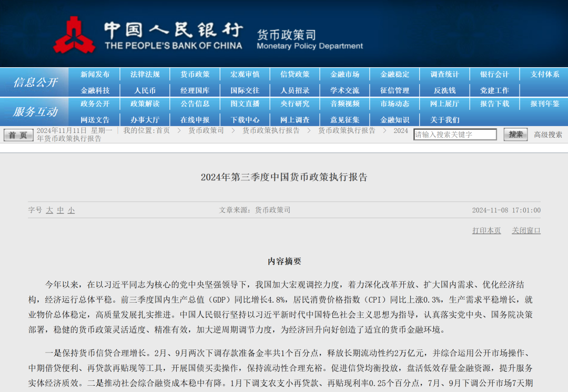Click the People's Bank of China red emblem logo

[x=74, y=35]
